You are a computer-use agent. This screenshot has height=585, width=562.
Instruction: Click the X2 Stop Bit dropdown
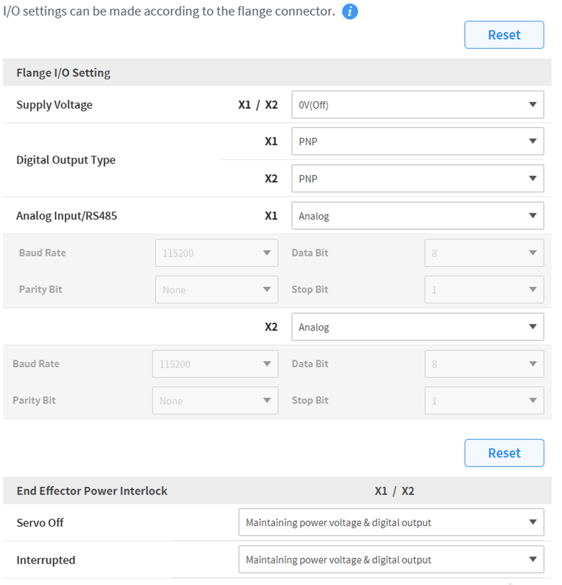[x=484, y=400]
